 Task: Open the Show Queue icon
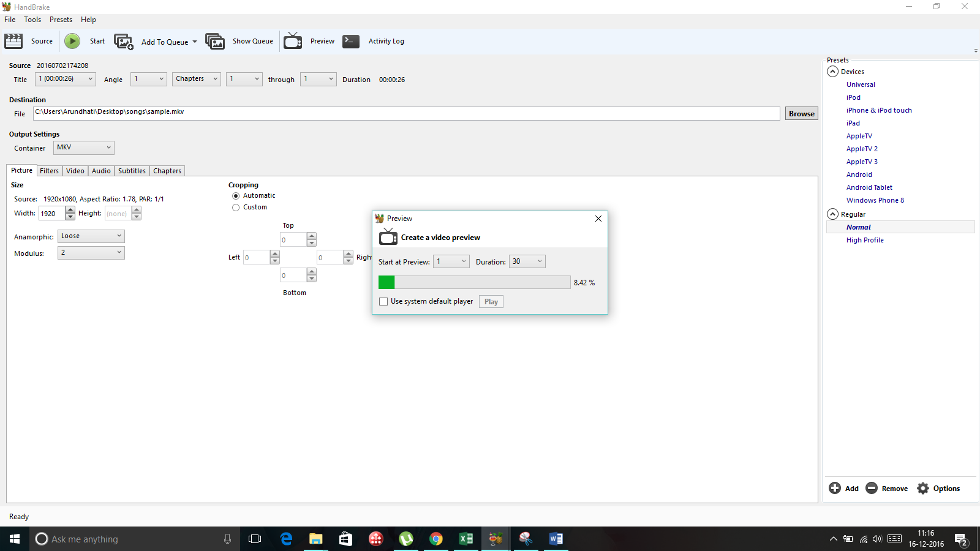215,41
